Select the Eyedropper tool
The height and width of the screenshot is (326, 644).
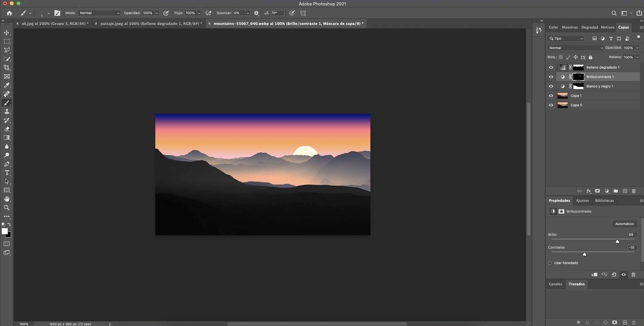click(x=7, y=85)
